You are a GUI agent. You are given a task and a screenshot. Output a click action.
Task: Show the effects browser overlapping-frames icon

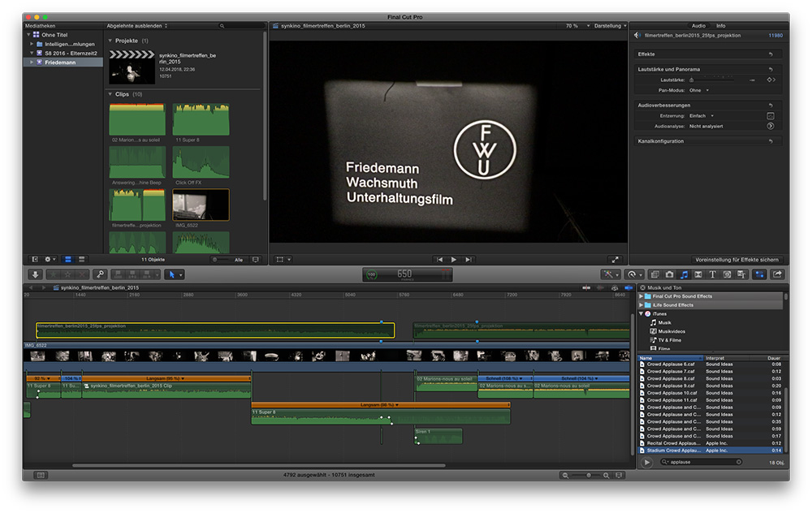coord(654,274)
